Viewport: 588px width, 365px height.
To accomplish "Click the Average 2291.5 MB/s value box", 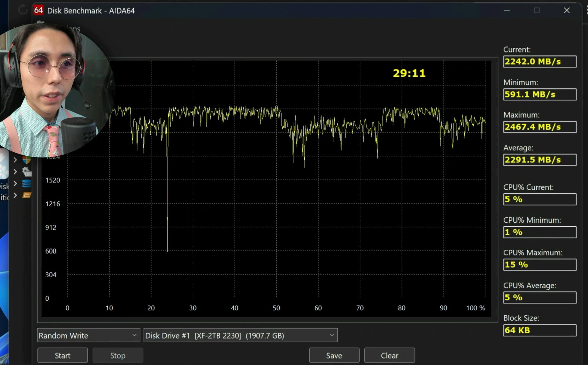I will click(x=539, y=160).
